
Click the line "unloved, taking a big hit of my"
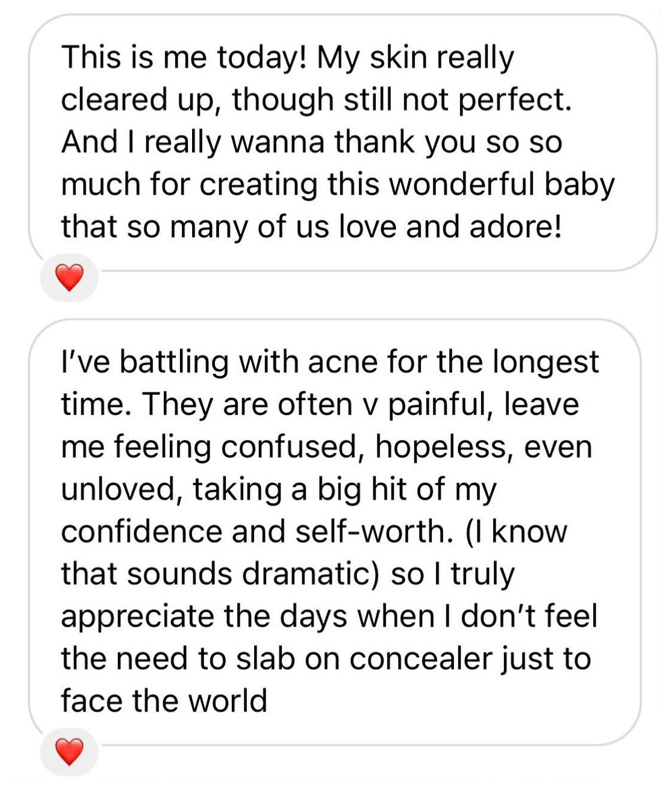tap(279, 489)
